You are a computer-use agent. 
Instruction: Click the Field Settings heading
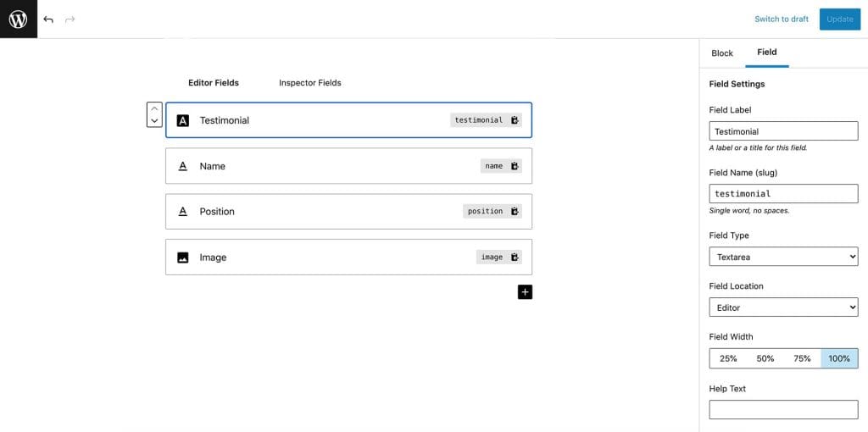tap(737, 84)
